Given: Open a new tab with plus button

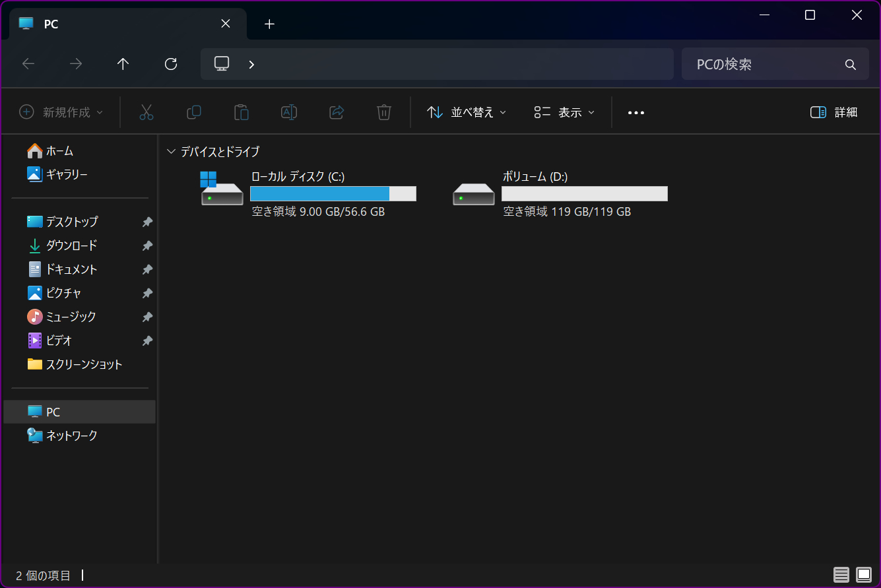Looking at the screenshot, I should click(x=269, y=24).
